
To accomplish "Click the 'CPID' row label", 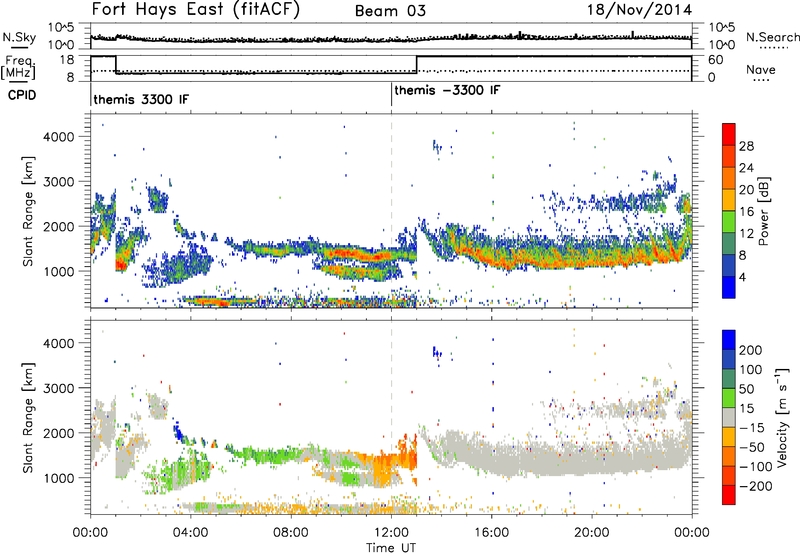I will click(21, 95).
